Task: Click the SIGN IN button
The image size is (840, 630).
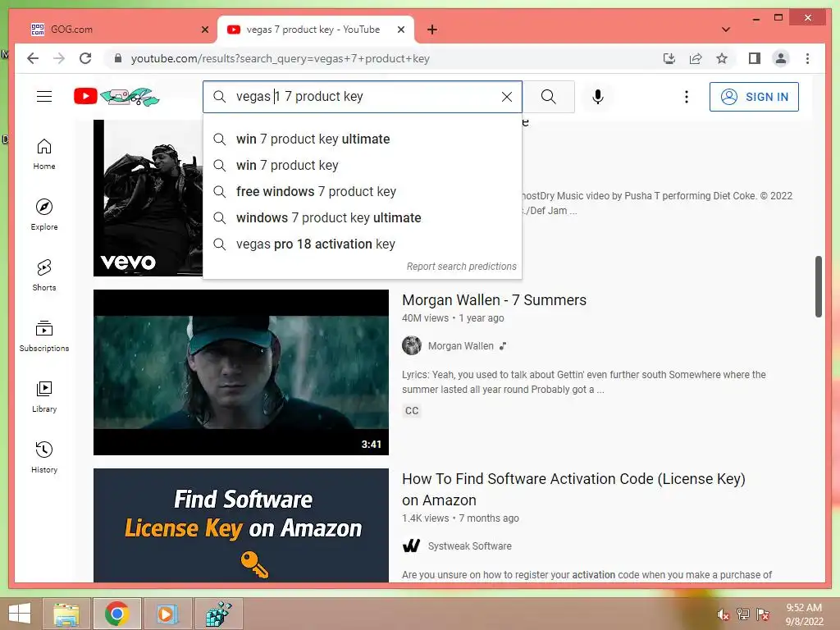Action: point(754,97)
